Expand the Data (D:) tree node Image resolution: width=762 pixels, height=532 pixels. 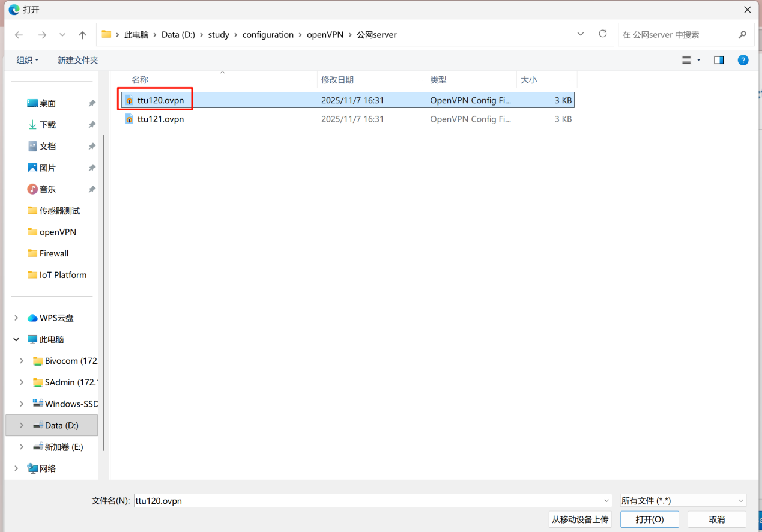(22, 425)
